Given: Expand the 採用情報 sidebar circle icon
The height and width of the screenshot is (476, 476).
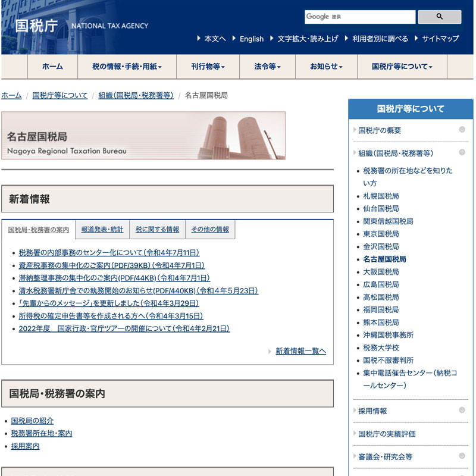Looking at the screenshot, I should click(x=462, y=410).
